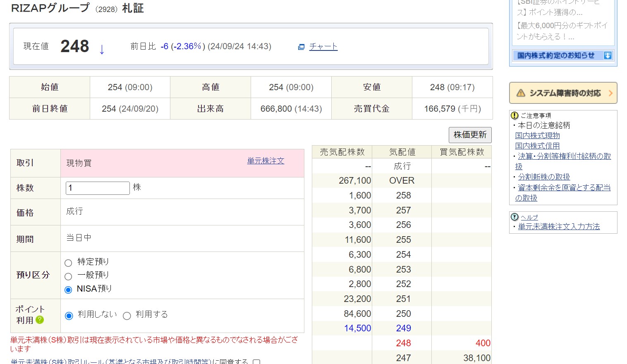The width and height of the screenshot is (627, 364).
Task: Open 国内株式約定のお知らせ banner
Action: click(563, 55)
